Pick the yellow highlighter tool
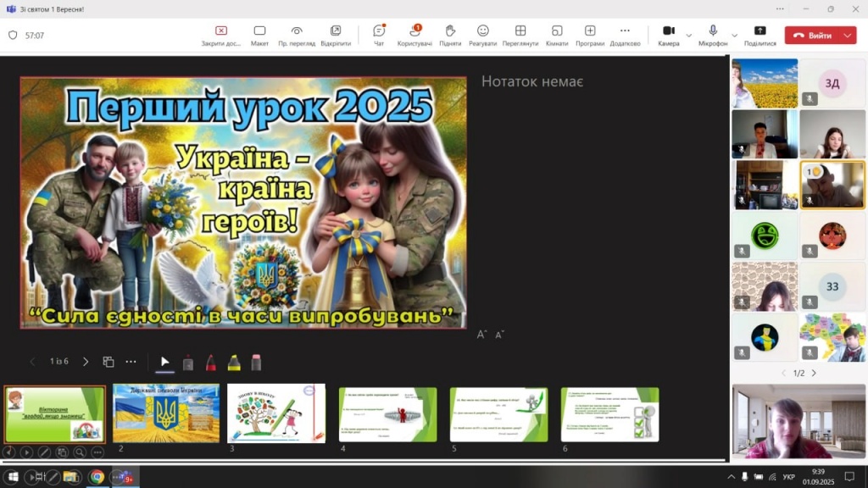Viewport: 868px width, 488px height. (x=233, y=363)
